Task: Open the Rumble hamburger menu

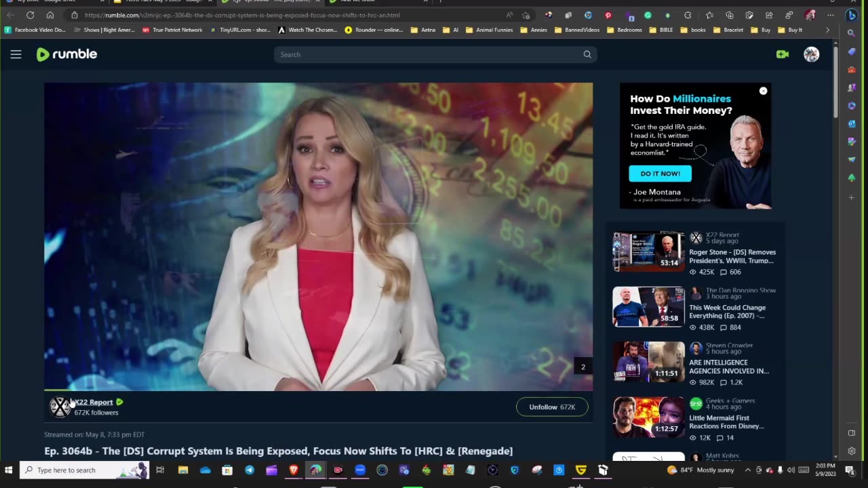Action: click(x=16, y=54)
